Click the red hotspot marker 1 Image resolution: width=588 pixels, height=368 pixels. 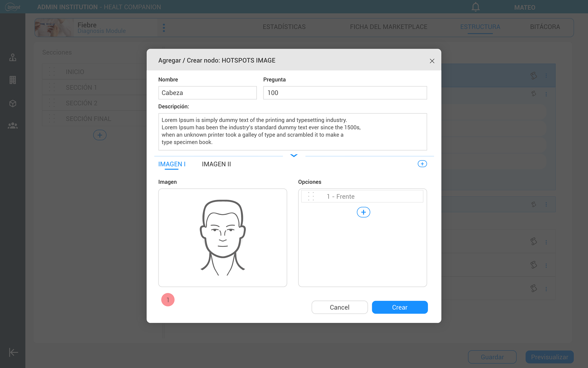click(x=168, y=300)
